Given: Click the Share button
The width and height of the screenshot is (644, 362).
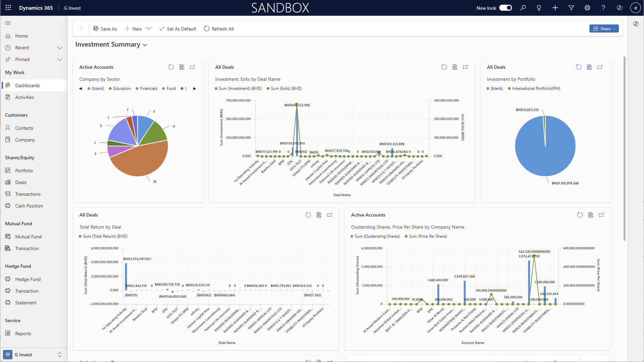Looking at the screenshot, I should tap(604, 29).
